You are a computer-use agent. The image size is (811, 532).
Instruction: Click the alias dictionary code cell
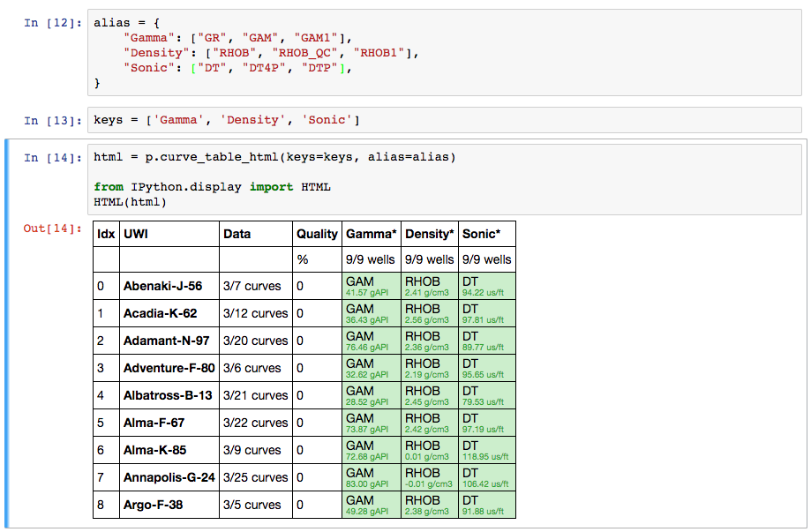coord(445,52)
